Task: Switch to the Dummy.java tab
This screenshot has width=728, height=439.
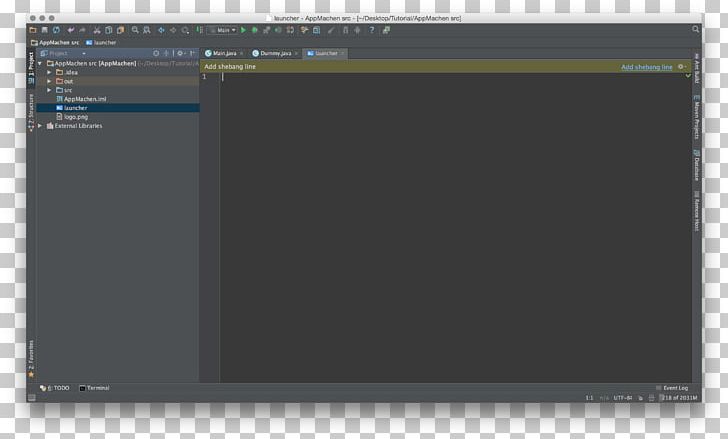Action: click(273, 53)
